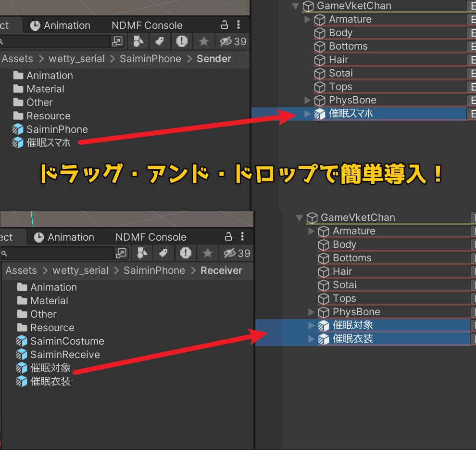Open kebab menu of upper project panel

pyautogui.click(x=238, y=25)
